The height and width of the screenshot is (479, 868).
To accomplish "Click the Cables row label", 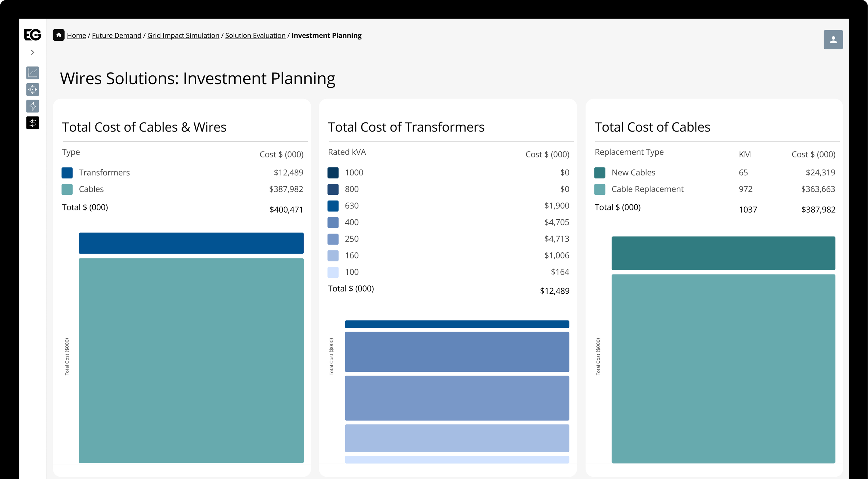I will point(91,189).
